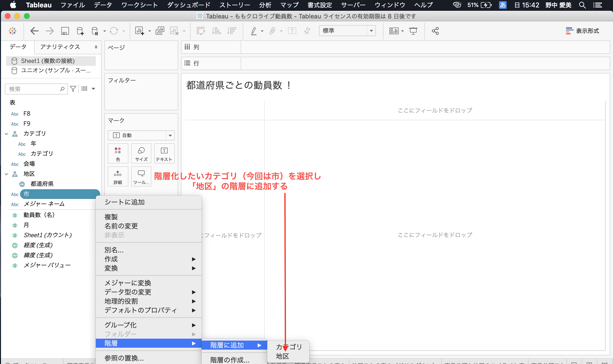Select 複製 in context menu
Viewport: 613px width, 364px height.
(149, 217)
